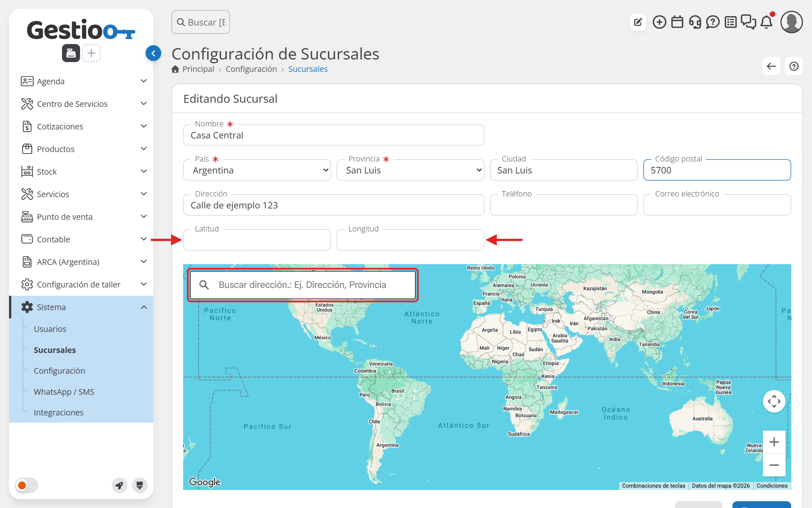Click the plug icon in sidebar footer
This screenshot has height=508, width=812.
pos(139,485)
